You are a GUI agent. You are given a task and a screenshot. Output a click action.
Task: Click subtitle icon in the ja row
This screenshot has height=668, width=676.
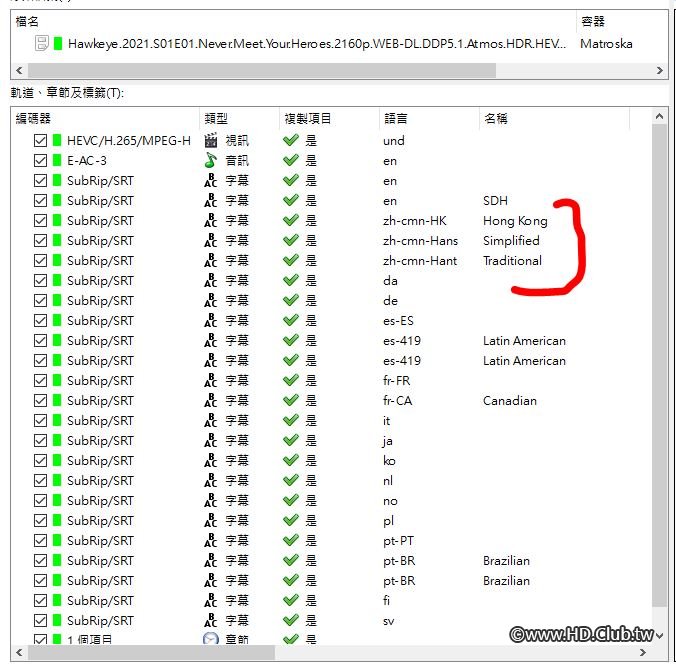point(210,440)
